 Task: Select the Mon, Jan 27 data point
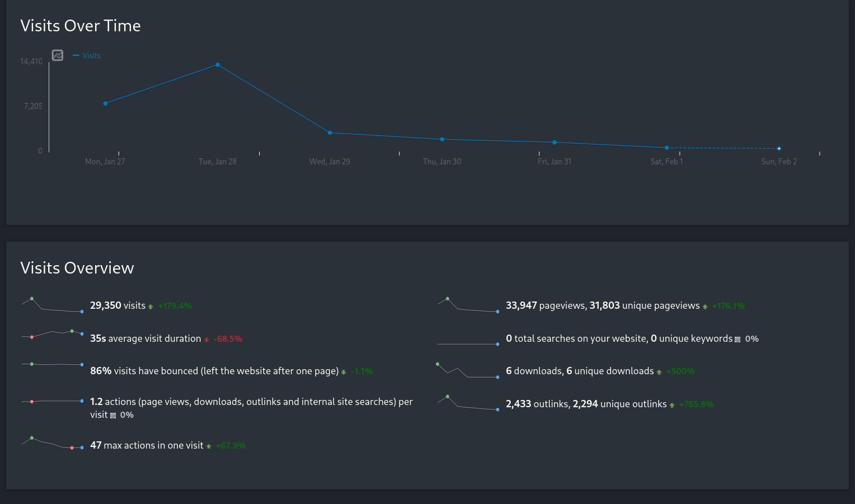click(105, 103)
